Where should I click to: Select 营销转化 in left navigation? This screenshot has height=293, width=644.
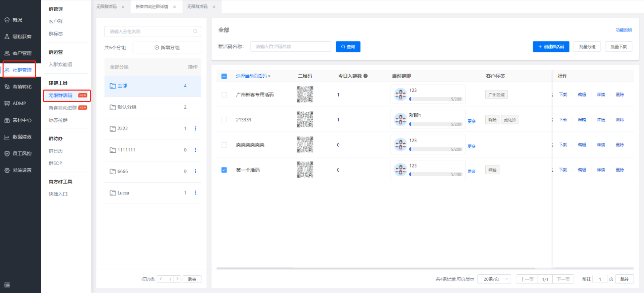point(21,87)
